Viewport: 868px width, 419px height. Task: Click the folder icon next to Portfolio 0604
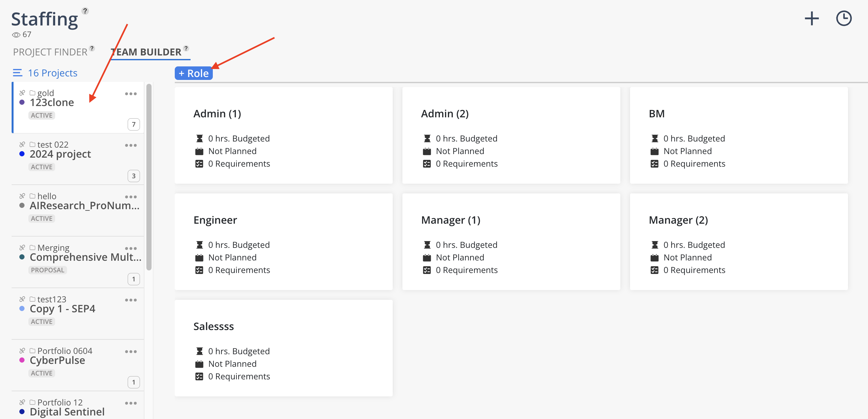point(32,350)
